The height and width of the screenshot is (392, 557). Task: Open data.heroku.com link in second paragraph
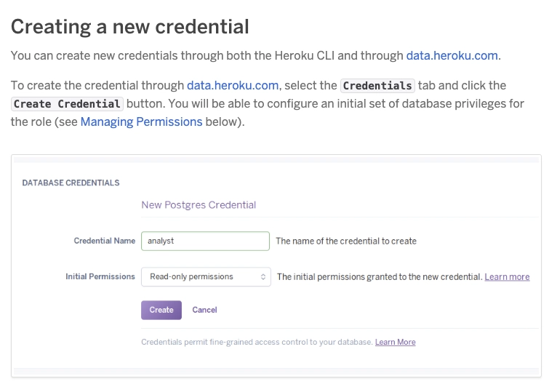233,86
